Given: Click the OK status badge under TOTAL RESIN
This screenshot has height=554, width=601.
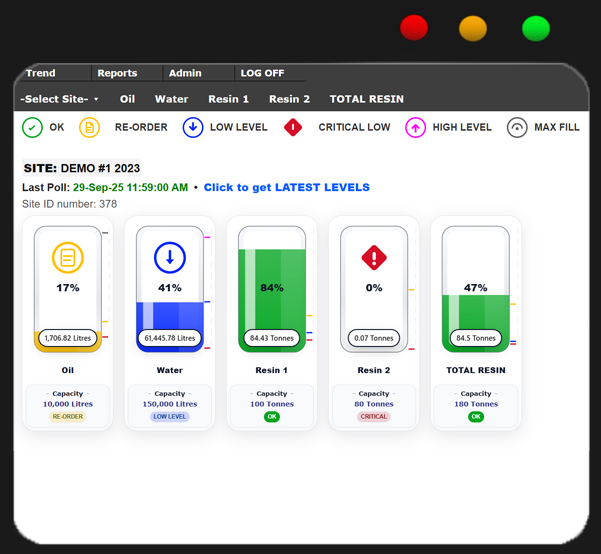Looking at the screenshot, I should click(x=476, y=417).
